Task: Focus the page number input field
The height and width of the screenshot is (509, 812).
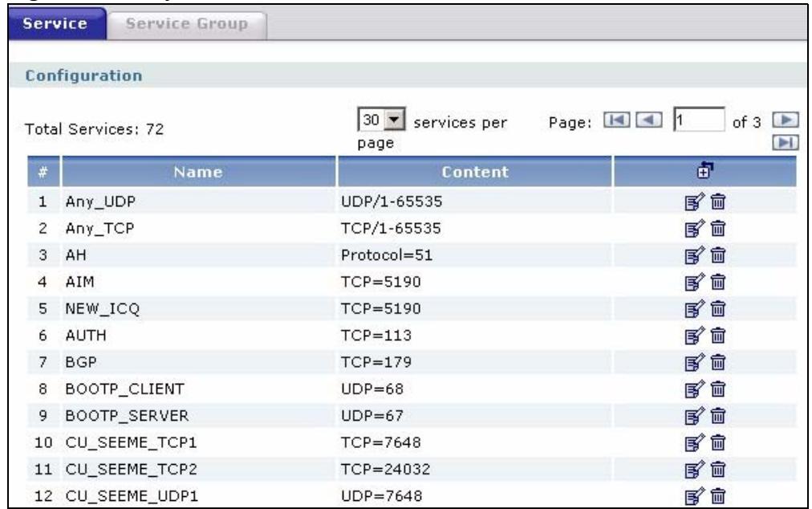Action: click(699, 120)
